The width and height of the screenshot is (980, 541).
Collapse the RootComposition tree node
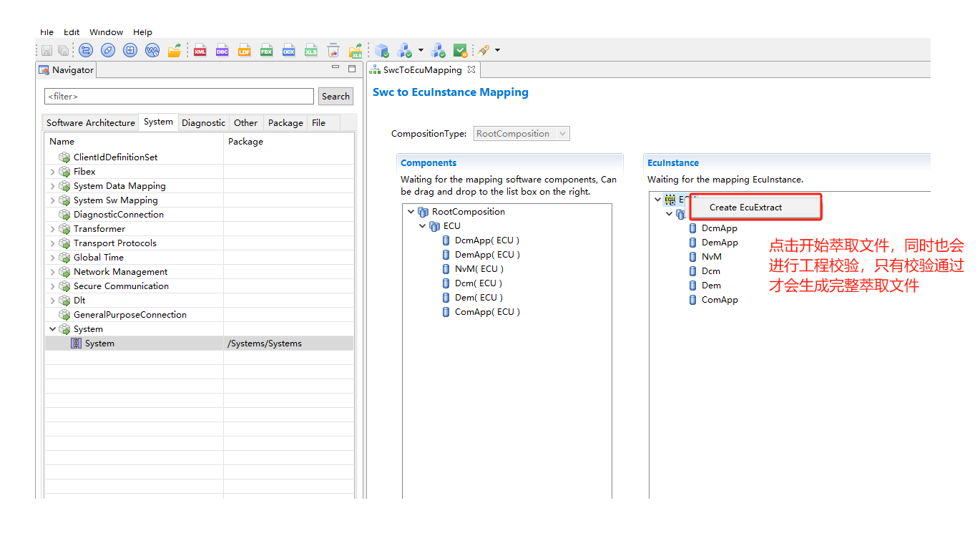[x=411, y=212]
